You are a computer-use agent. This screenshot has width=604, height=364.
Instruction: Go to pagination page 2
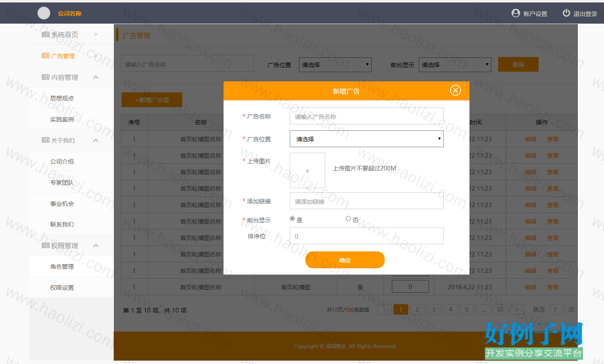[x=418, y=310]
